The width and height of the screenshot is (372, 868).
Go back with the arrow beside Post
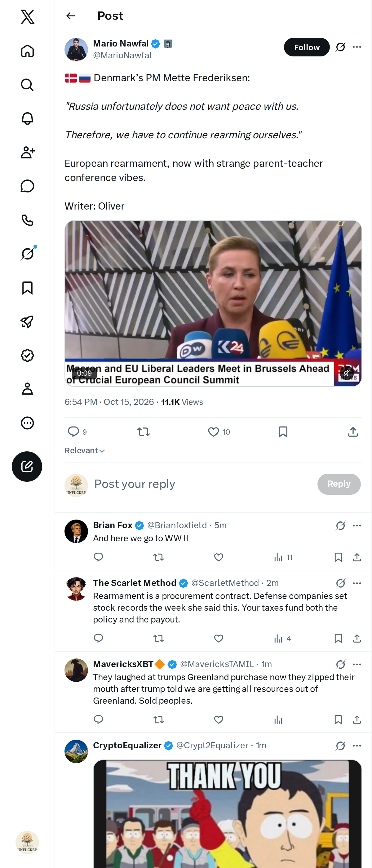click(70, 16)
